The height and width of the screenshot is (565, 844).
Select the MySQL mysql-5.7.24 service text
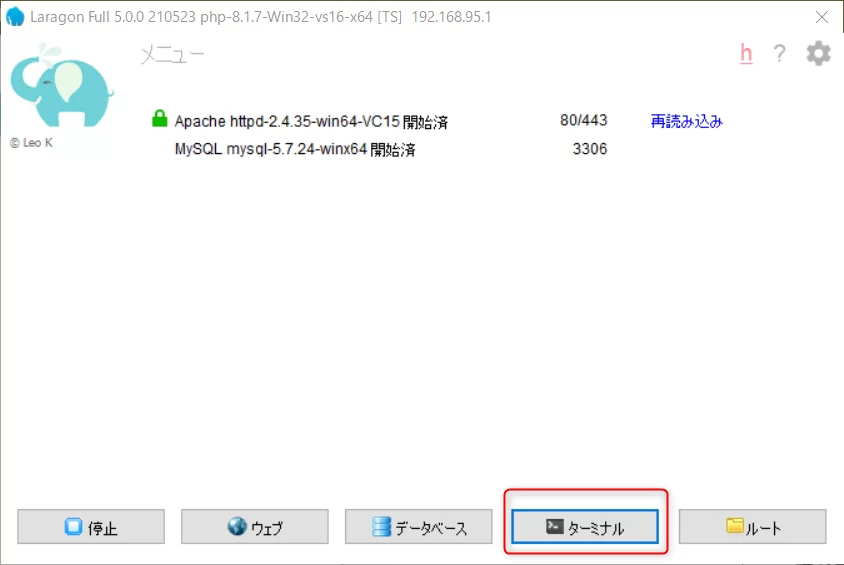coord(295,149)
